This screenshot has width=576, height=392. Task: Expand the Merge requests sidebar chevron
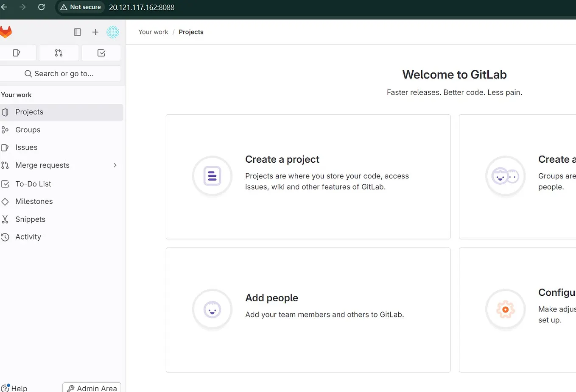(115, 165)
